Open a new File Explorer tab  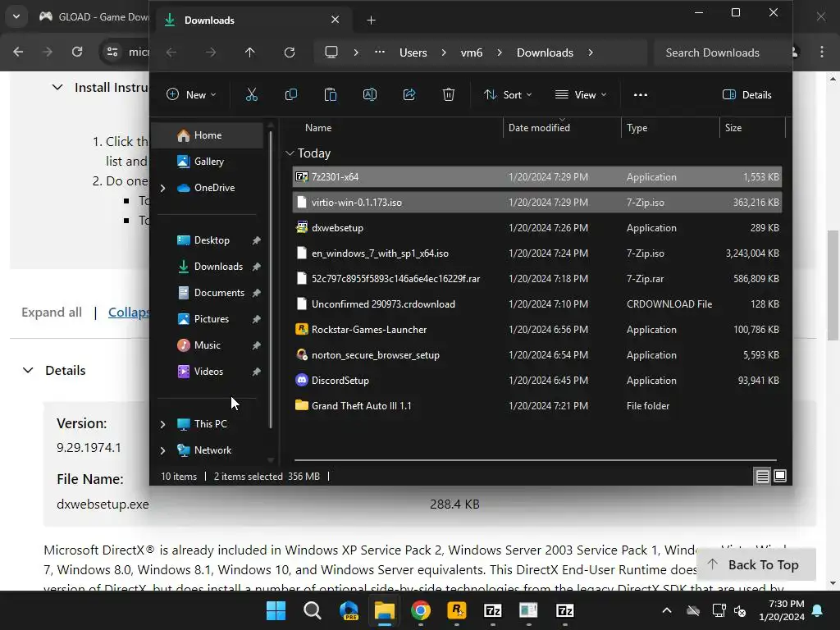coord(371,21)
